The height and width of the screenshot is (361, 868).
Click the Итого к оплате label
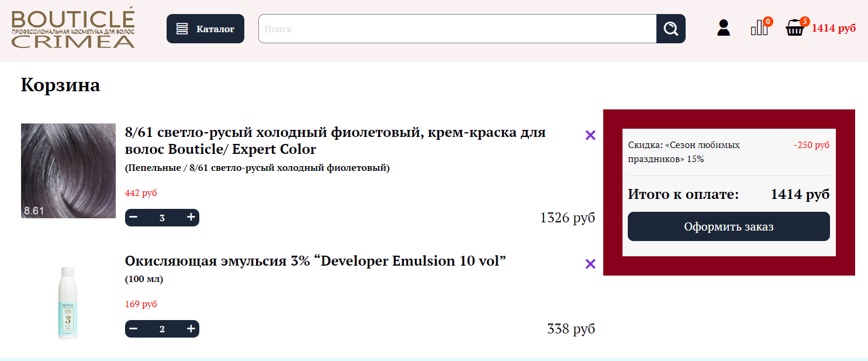pyautogui.click(x=683, y=195)
